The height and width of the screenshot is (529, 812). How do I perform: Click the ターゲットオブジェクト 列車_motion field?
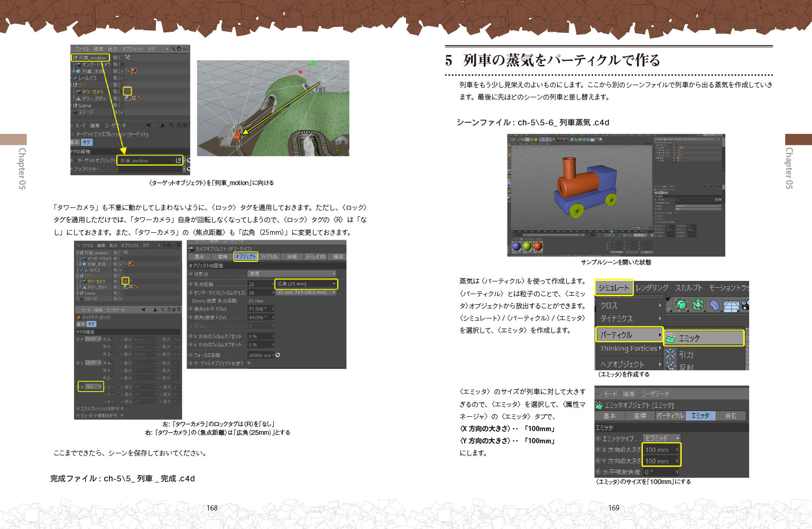150,160
